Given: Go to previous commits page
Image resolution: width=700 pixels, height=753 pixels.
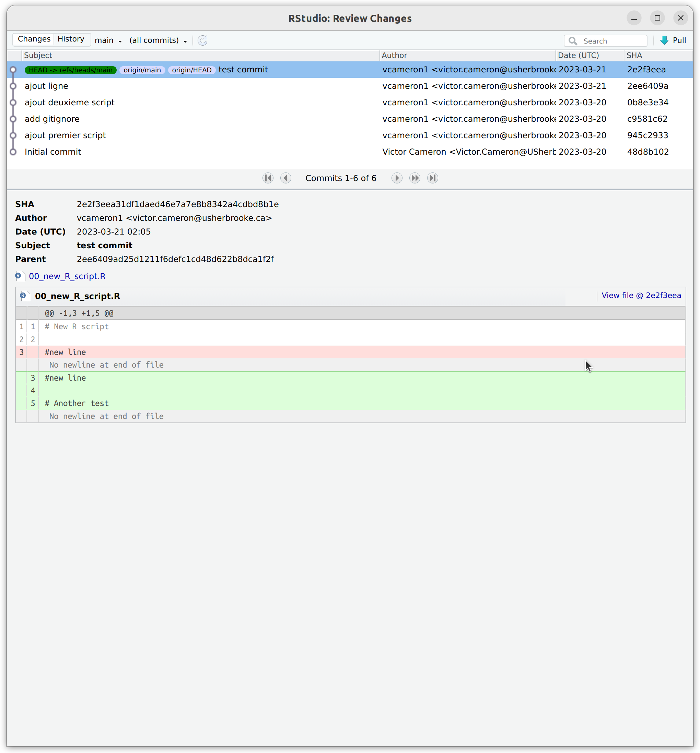Looking at the screenshot, I should (x=285, y=178).
